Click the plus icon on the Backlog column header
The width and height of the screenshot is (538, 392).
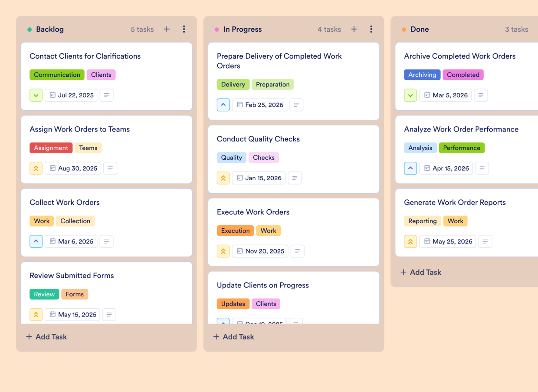[167, 29]
